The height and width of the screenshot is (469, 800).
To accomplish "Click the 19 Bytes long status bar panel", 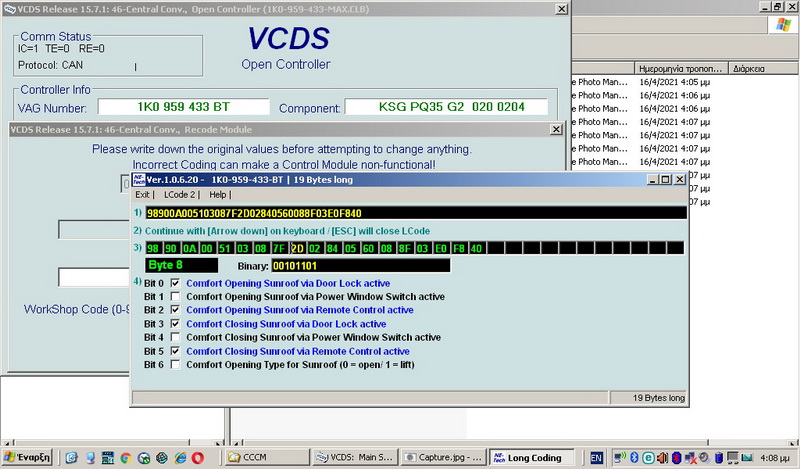I will tap(648, 398).
